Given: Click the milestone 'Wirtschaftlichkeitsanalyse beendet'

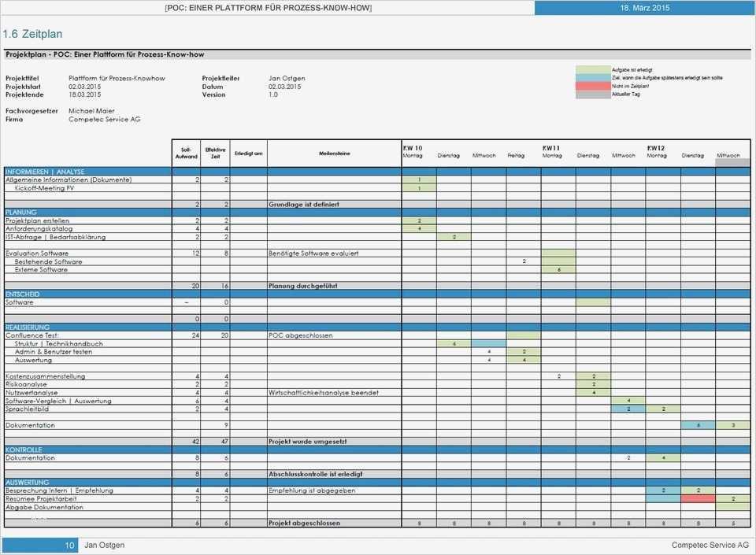Looking at the screenshot, I should [x=324, y=393].
